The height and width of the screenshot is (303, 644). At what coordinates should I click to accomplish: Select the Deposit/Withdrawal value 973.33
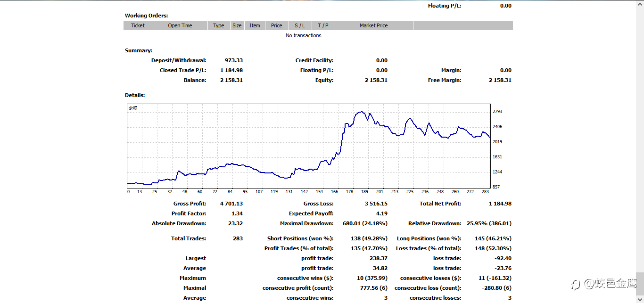tap(234, 60)
